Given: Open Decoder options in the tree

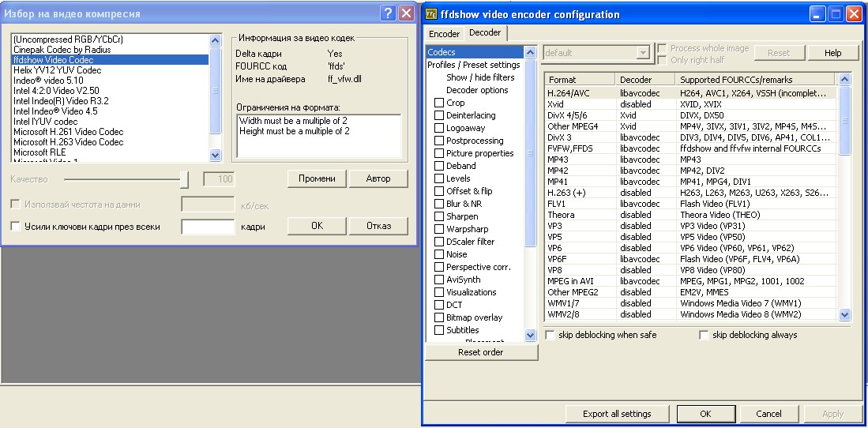Looking at the screenshot, I should tap(476, 90).
